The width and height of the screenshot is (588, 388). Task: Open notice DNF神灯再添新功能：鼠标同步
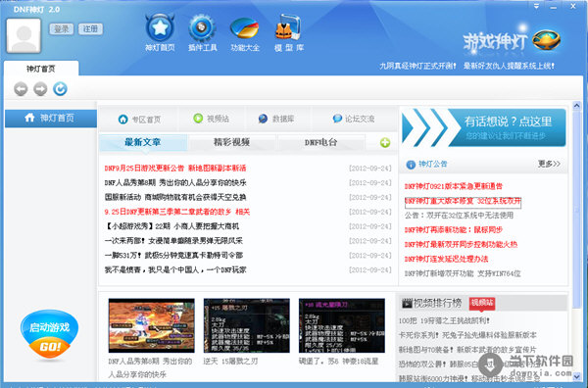click(454, 230)
